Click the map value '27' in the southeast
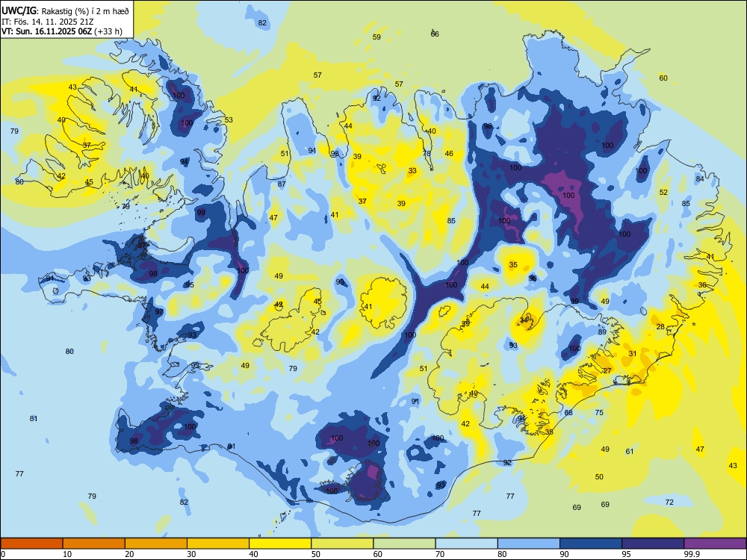Viewport: 747px width, 560px height. (x=607, y=370)
